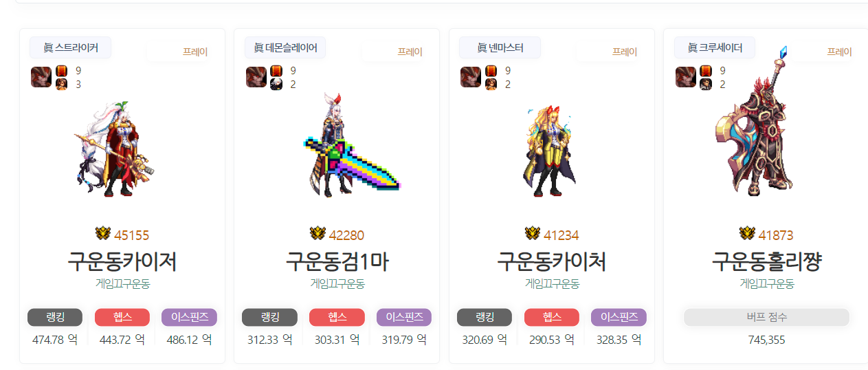Click the red book icon on 데몬슬레이어 card
This screenshot has height=370, width=868.
[276, 70]
